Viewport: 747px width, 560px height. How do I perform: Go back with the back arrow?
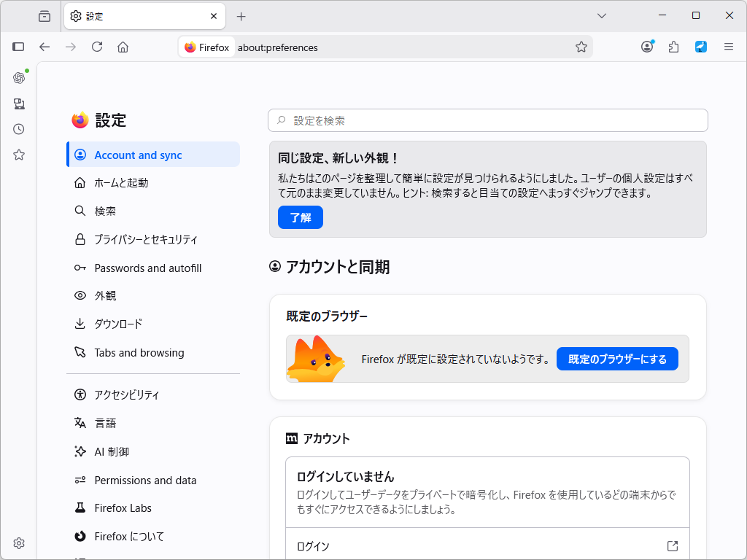(44, 47)
